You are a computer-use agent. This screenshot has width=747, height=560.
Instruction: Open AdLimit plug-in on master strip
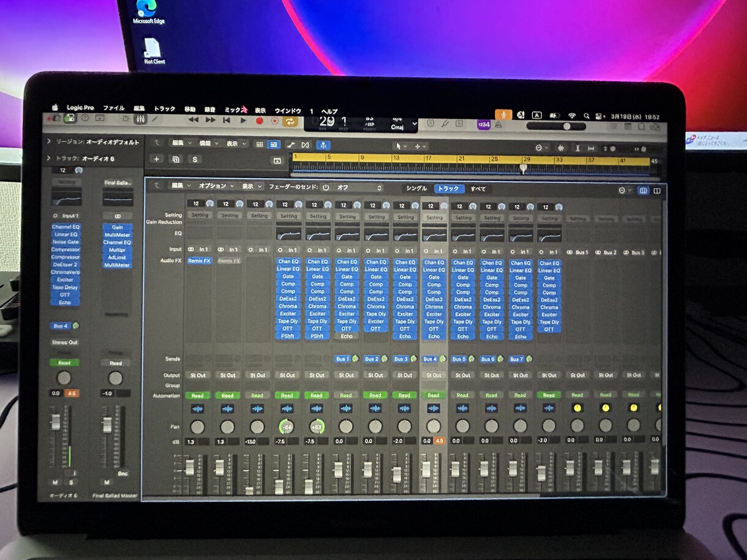(117, 258)
